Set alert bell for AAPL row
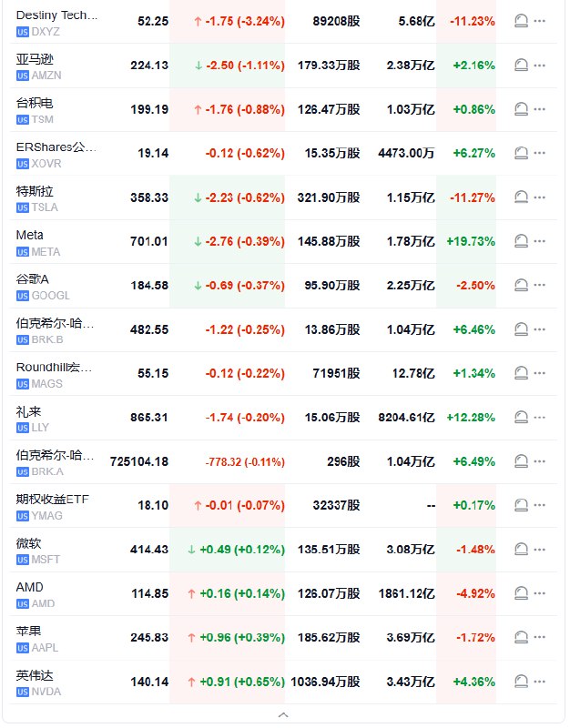This screenshot has height=728, width=570. click(x=521, y=637)
